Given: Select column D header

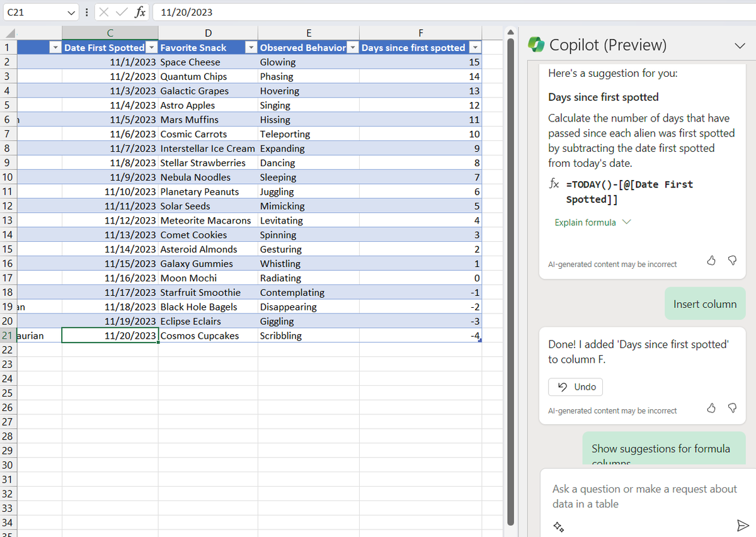Looking at the screenshot, I should pyautogui.click(x=208, y=33).
